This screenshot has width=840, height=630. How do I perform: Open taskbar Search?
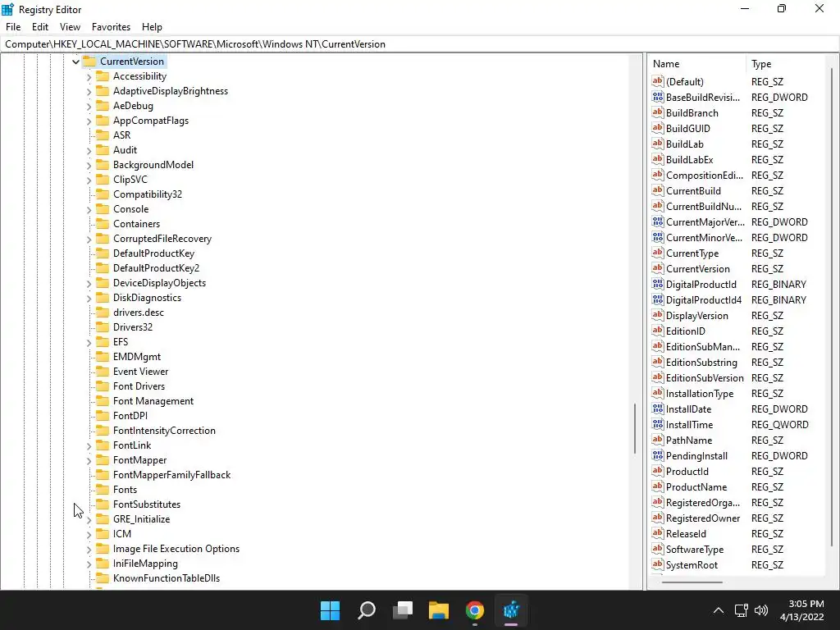[367, 610]
